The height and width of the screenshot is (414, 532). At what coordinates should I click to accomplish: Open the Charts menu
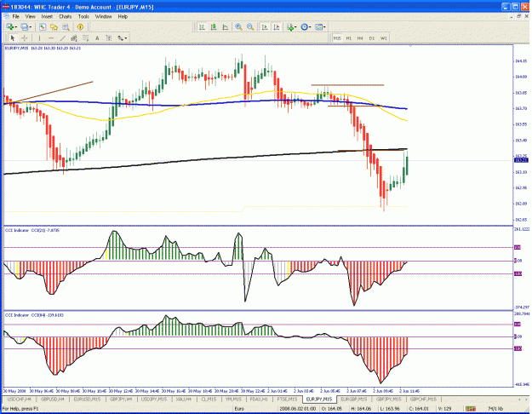point(66,16)
